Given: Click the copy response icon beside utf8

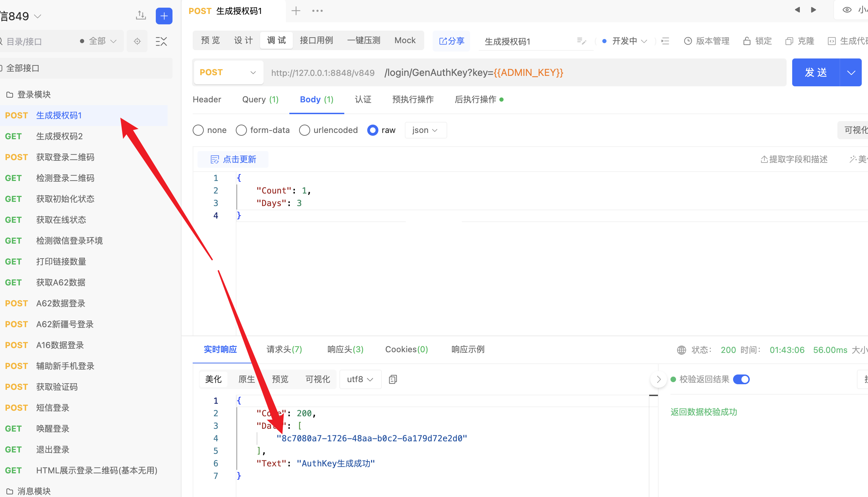Looking at the screenshot, I should (x=393, y=379).
